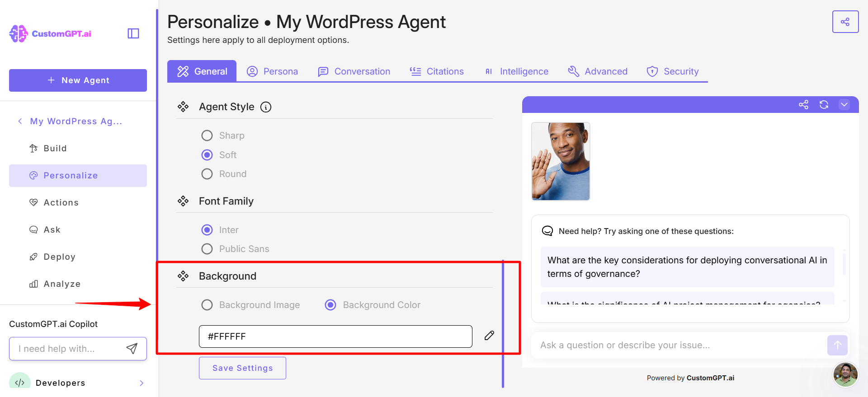Click the Agent Style info icon
The image size is (868, 397).
266,107
